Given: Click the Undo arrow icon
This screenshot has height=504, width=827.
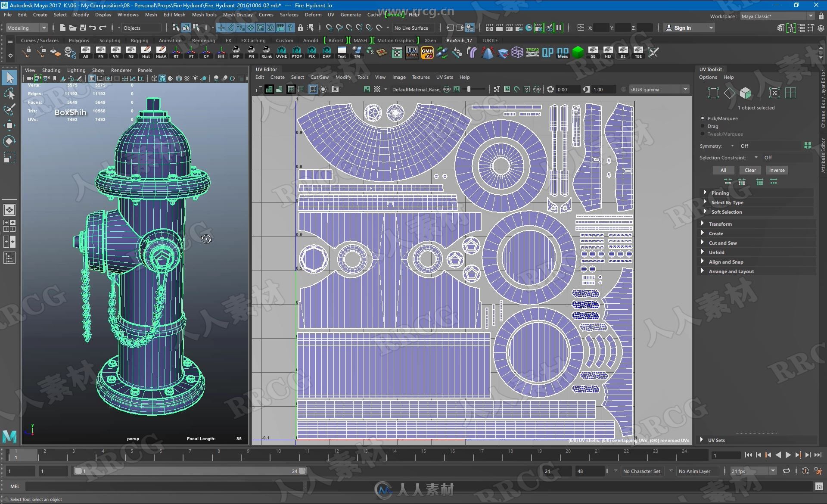Looking at the screenshot, I should [x=92, y=28].
